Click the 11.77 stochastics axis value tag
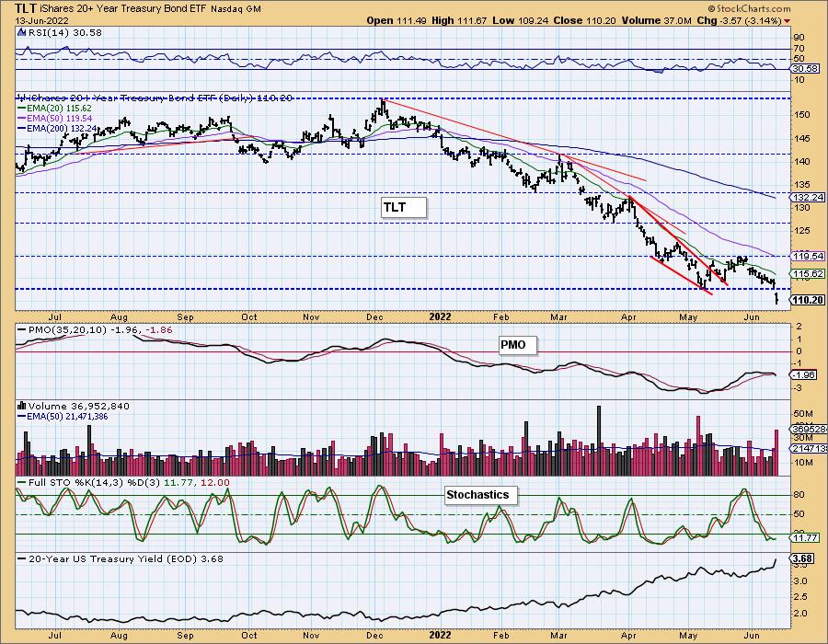828x644 pixels. tap(805, 538)
